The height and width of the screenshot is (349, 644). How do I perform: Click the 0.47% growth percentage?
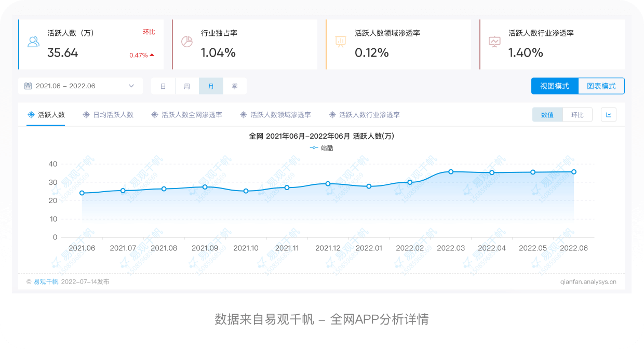(139, 55)
